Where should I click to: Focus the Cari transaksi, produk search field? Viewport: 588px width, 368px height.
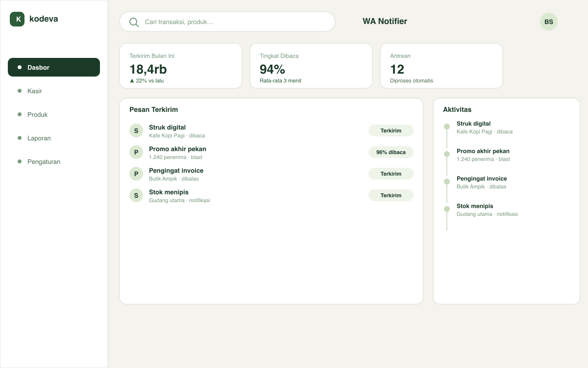pyautogui.click(x=227, y=22)
